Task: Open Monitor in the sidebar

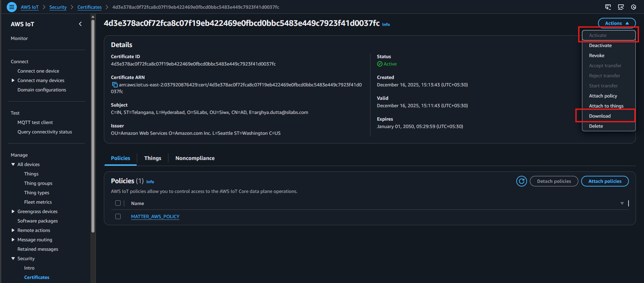Action: coord(19,38)
